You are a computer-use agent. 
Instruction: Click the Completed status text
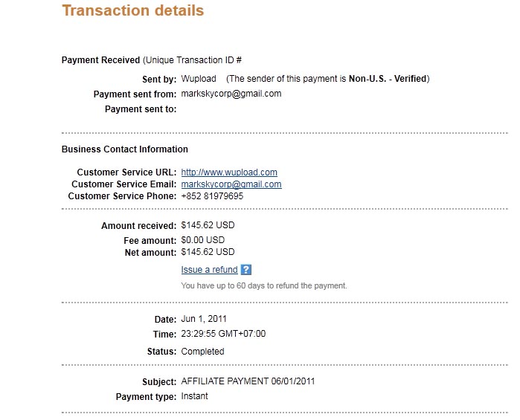[202, 352]
